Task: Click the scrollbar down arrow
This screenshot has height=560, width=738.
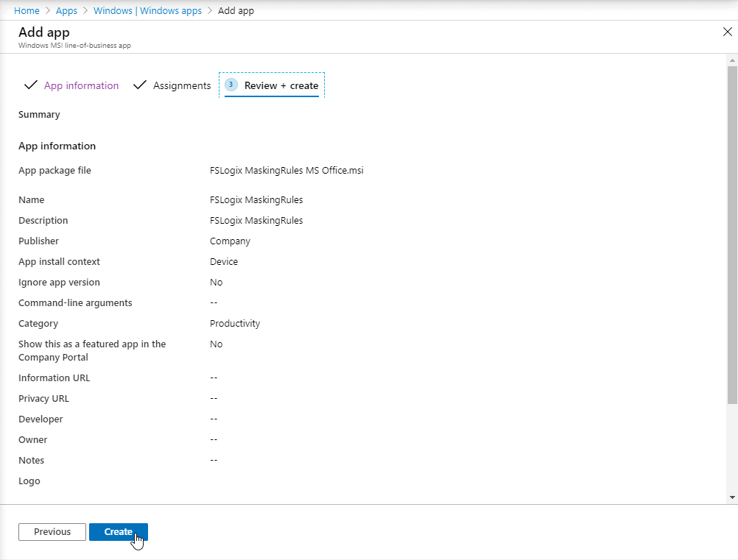Action: tap(732, 497)
